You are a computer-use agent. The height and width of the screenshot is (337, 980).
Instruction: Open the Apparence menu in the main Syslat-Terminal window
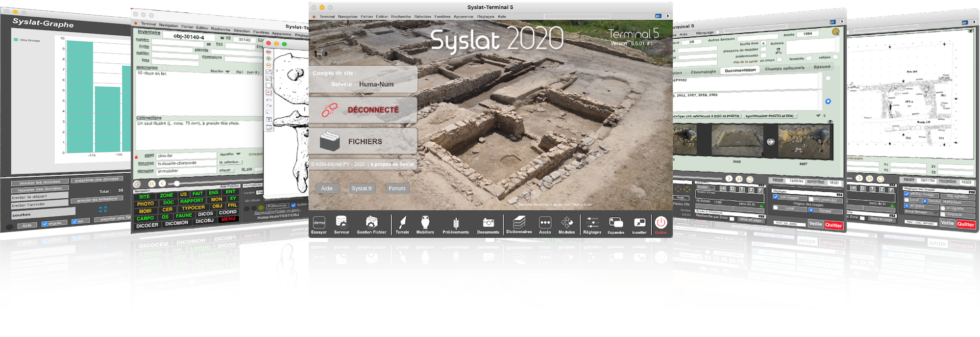click(x=463, y=17)
